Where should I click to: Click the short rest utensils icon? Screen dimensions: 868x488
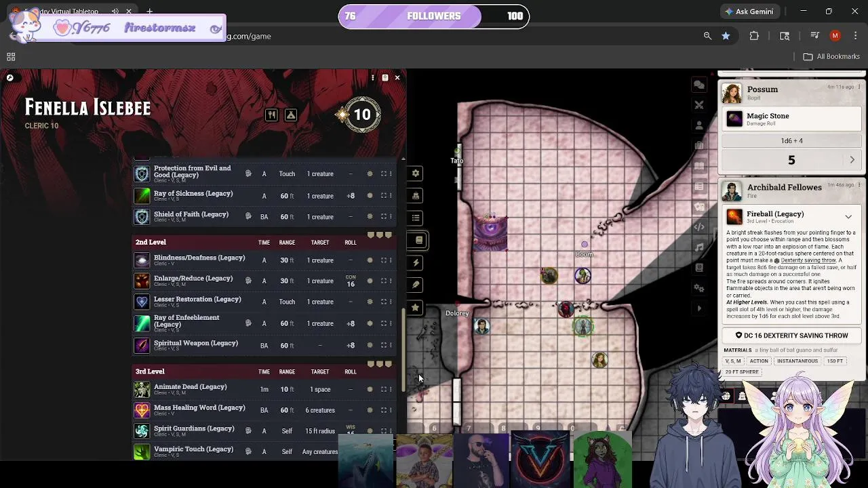[x=271, y=115]
